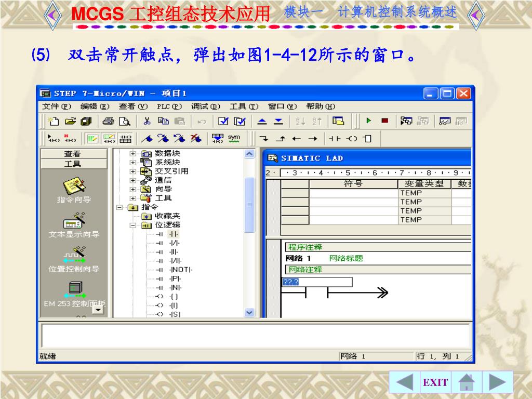Click the 查看 navigation bar button

(x=73, y=154)
